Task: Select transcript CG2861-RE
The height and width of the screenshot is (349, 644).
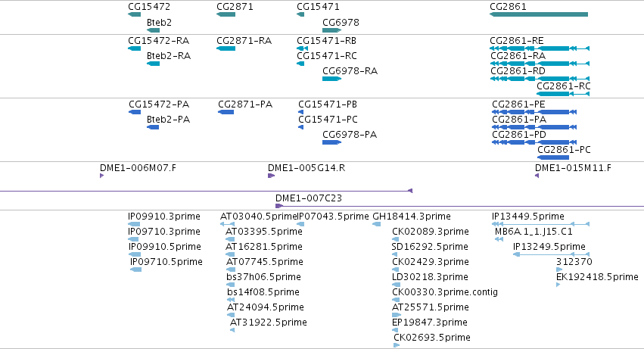Action: coord(517,41)
